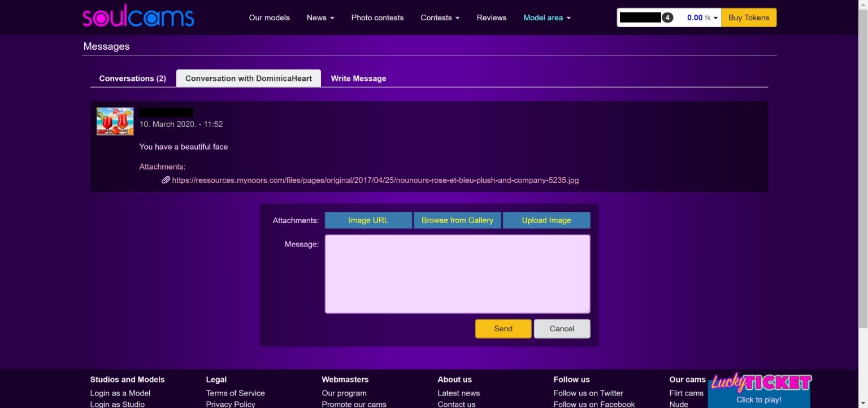Viewport: 868px width, 408px height.
Task: Open Contact us link
Action: pos(457,404)
